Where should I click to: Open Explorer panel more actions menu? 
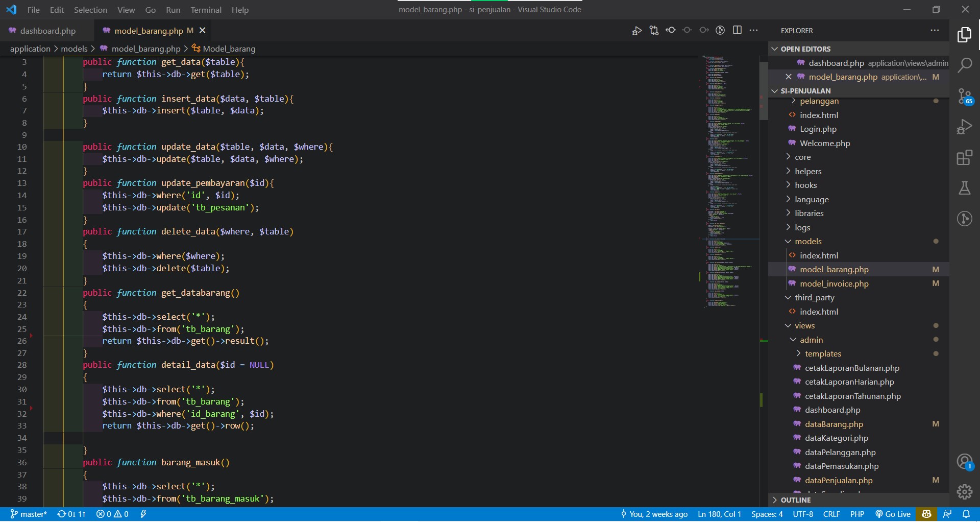[x=935, y=31]
